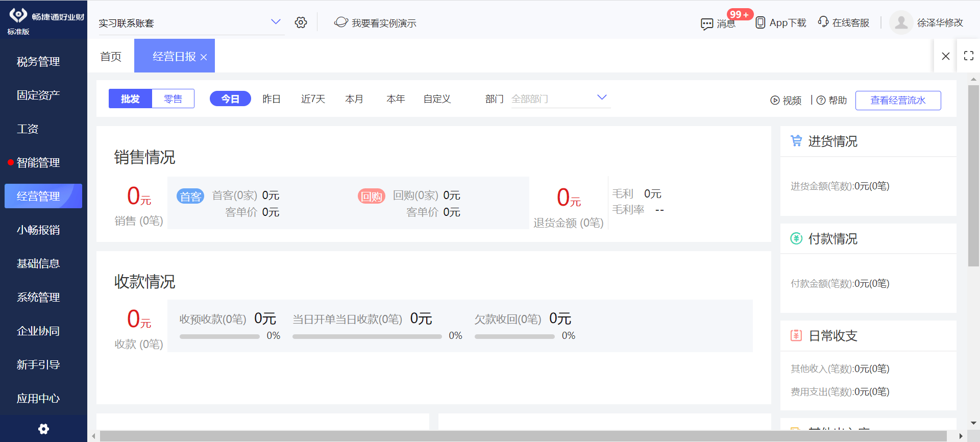Open the video tutorial play icon
Image resolution: width=980 pixels, height=442 pixels.
775,101
